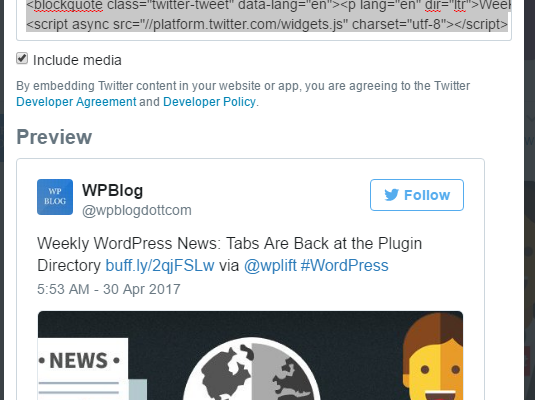Toggle the Include media checkbox

(22, 58)
